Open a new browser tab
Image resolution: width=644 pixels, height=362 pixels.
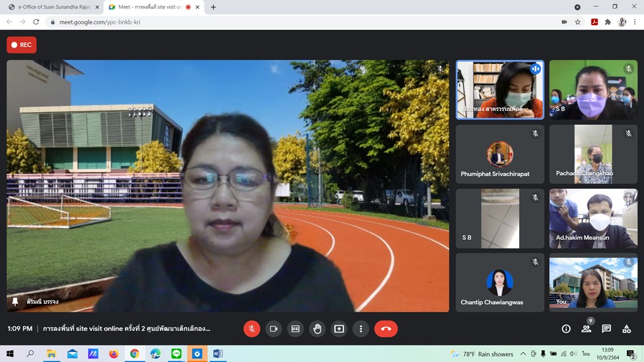point(213,7)
